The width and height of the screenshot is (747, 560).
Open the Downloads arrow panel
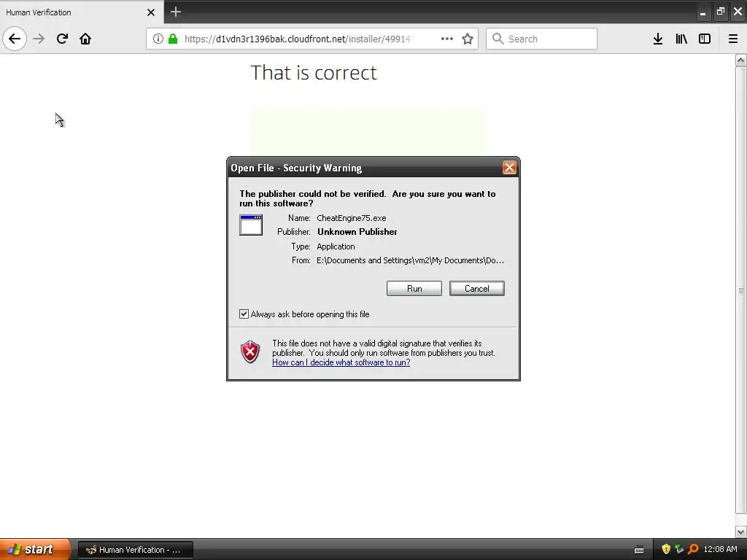(x=658, y=39)
